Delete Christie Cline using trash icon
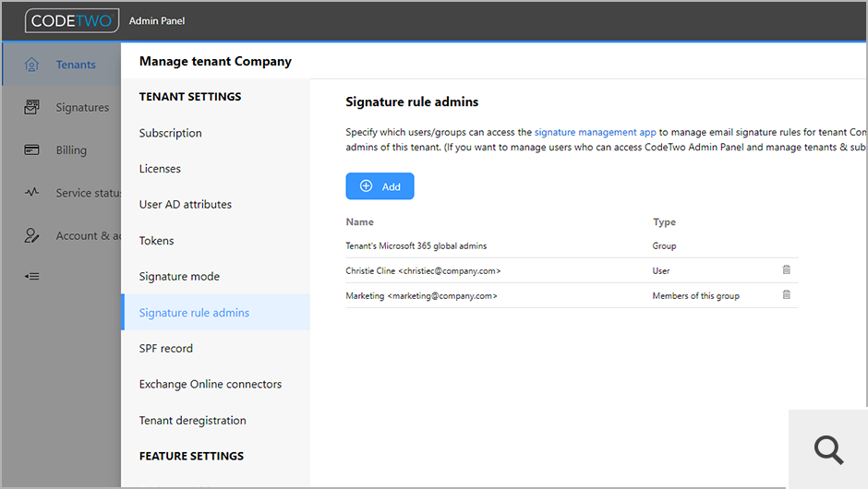868x489 pixels. coord(787,270)
